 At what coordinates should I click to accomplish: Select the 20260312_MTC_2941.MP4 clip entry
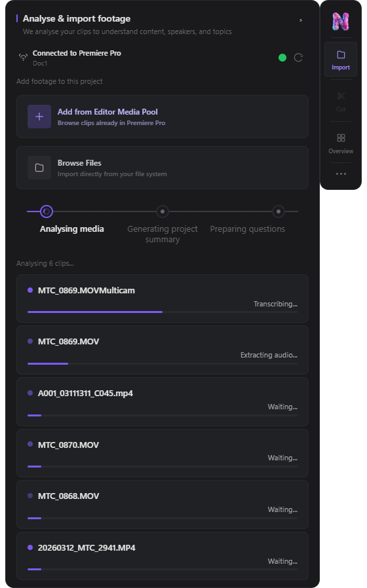coord(163,556)
